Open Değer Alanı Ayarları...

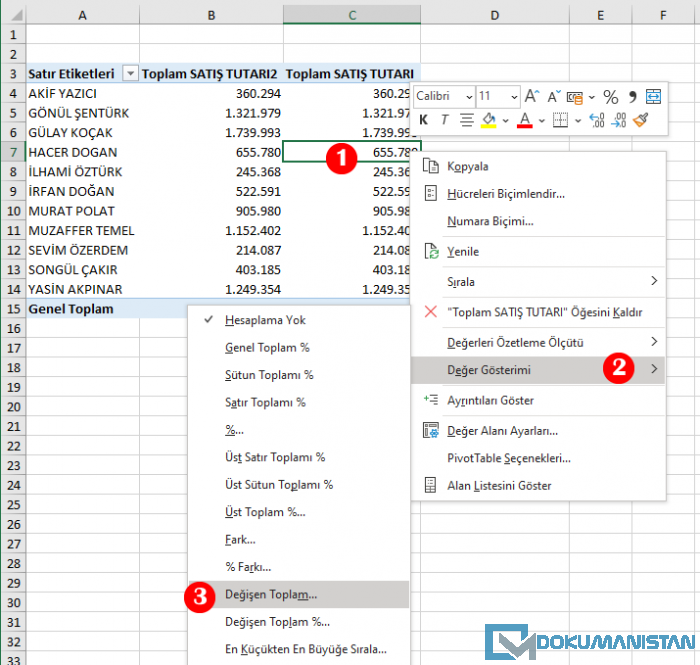coord(503,431)
